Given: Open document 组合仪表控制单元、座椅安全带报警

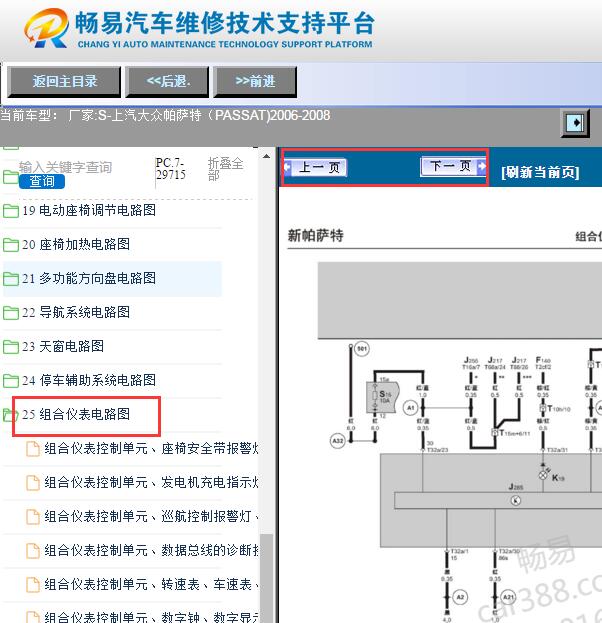Looking at the screenshot, I should [x=151, y=449].
